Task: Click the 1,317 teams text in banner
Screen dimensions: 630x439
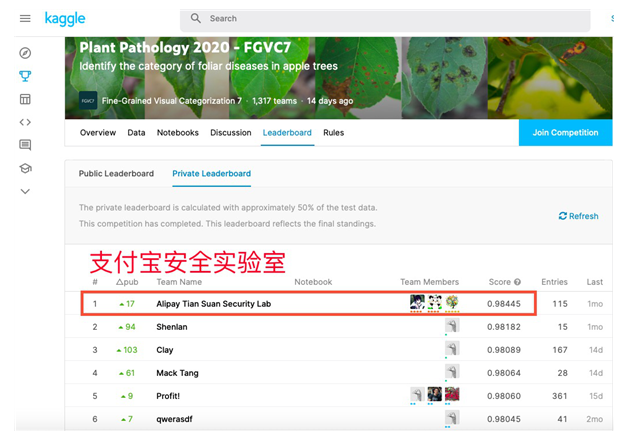Action: [274, 101]
